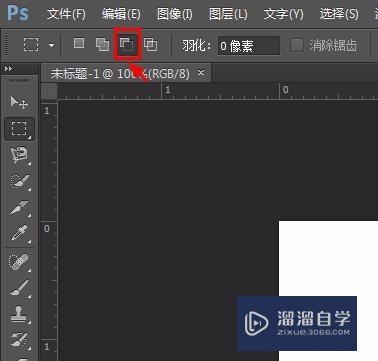Select the Healing Brush bandage tool

tap(19, 262)
